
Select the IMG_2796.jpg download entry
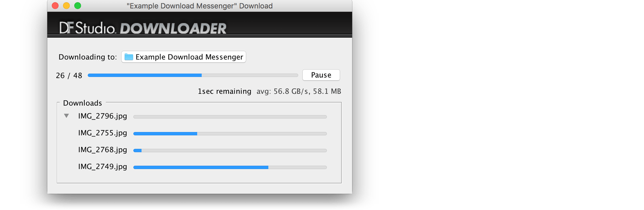(x=103, y=116)
